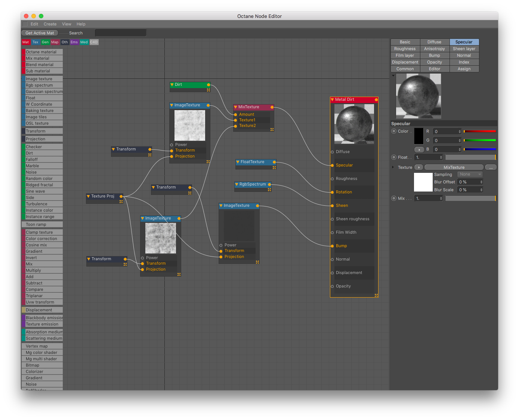Collapse the Dirt node triangle
The height and width of the screenshot is (420, 519).
[x=172, y=85]
